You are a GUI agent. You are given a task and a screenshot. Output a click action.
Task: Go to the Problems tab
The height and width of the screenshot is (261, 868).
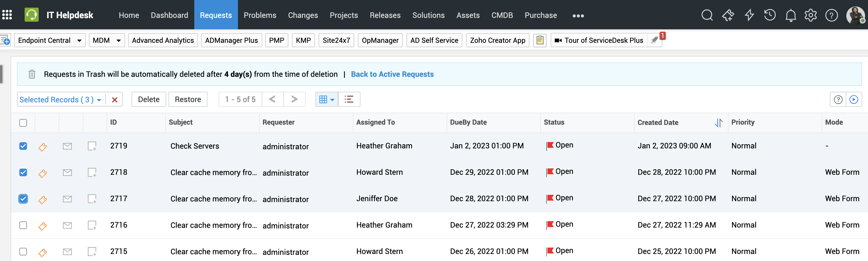[260, 15]
